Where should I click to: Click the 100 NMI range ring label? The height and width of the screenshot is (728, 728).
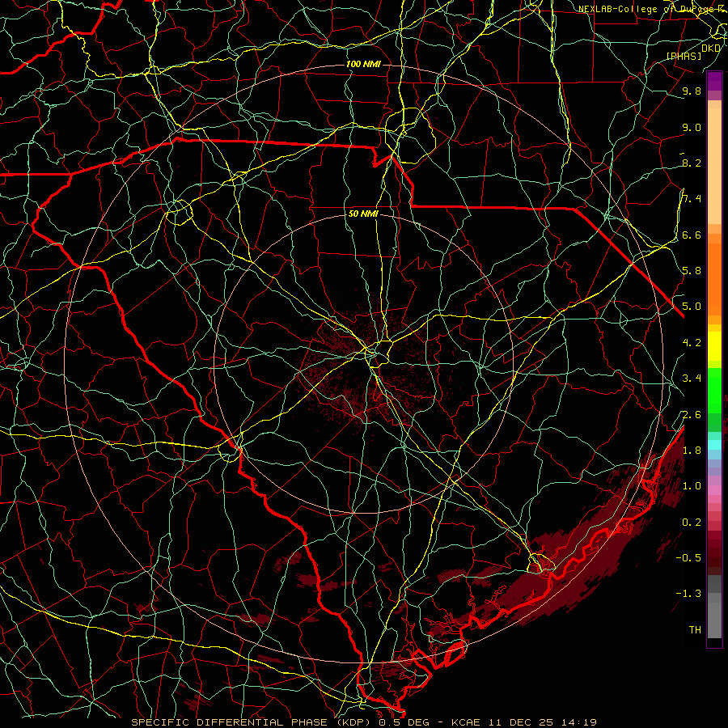[x=363, y=64]
